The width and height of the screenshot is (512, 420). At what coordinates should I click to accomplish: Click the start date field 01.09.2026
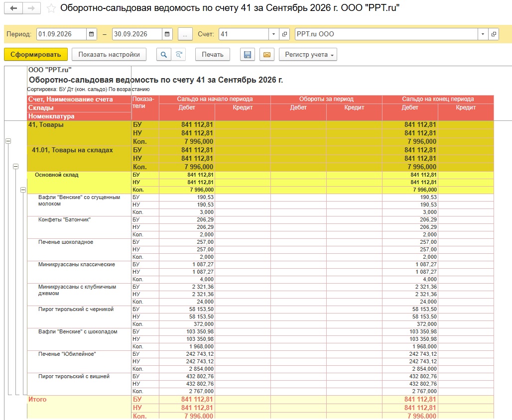click(x=62, y=34)
